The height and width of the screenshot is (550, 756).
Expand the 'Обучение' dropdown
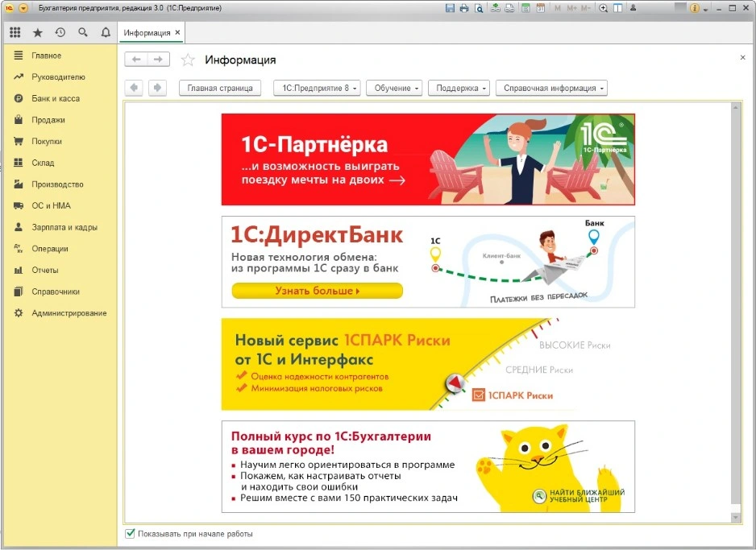click(x=397, y=89)
